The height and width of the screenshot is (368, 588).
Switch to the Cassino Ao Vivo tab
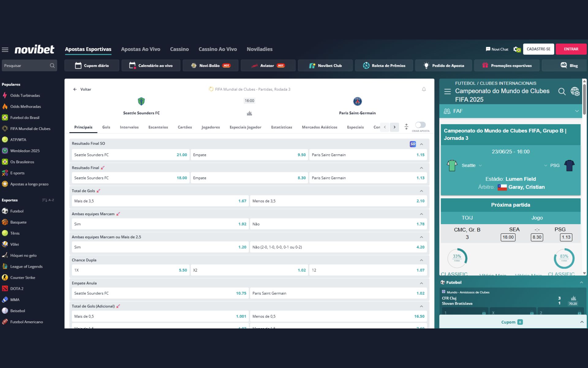tap(218, 49)
